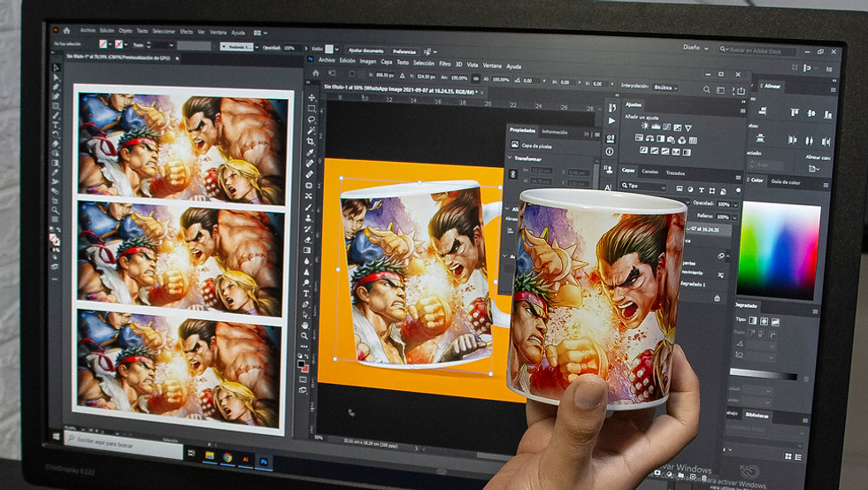Screen dimensions: 868x490
Task: Select the Move tool in Photoshop
Action: tap(311, 98)
